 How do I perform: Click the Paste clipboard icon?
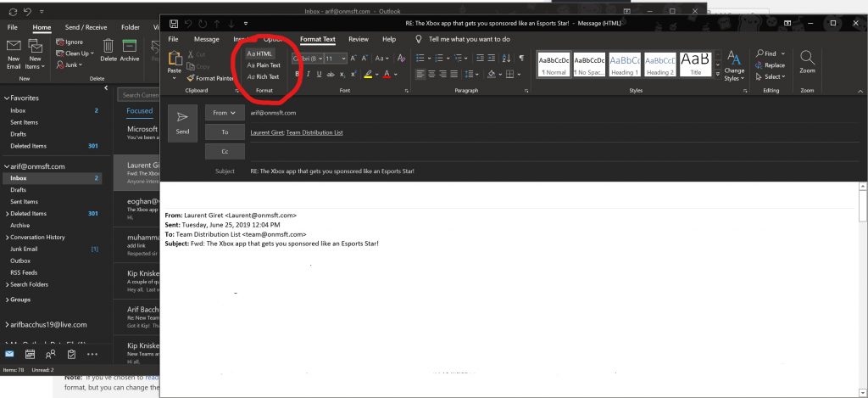[175, 59]
